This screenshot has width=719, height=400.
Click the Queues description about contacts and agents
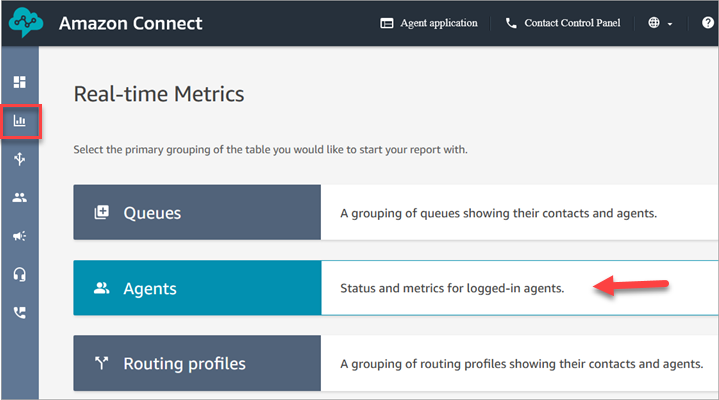click(x=498, y=213)
